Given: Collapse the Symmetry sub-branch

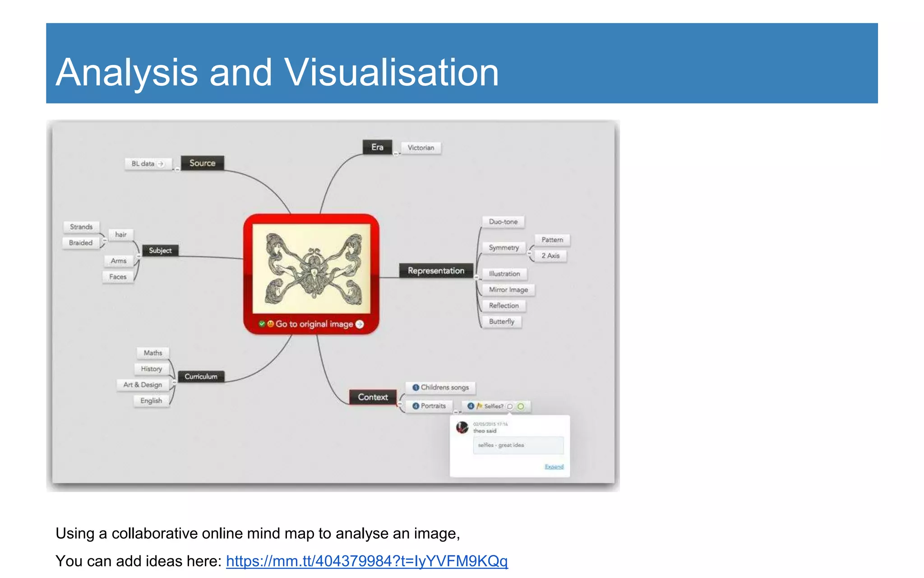Looking at the screenshot, I should click(x=529, y=253).
